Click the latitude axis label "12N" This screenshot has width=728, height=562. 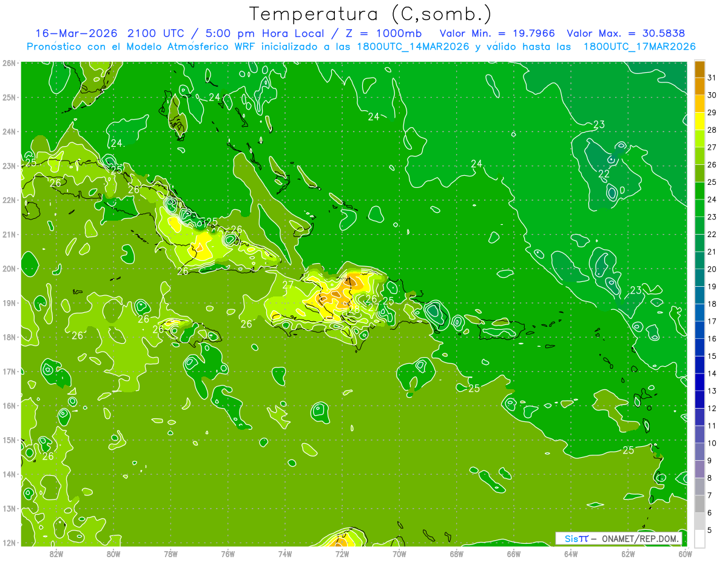tap(9, 543)
